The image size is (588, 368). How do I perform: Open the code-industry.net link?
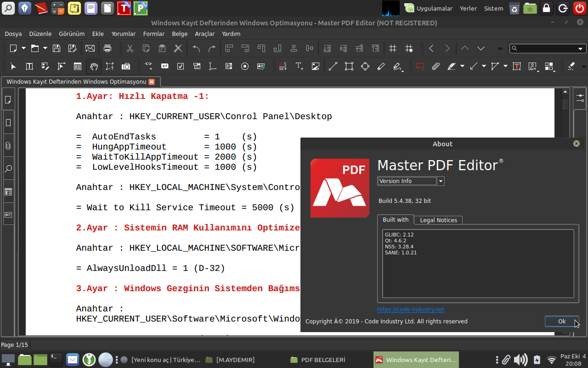point(411,309)
